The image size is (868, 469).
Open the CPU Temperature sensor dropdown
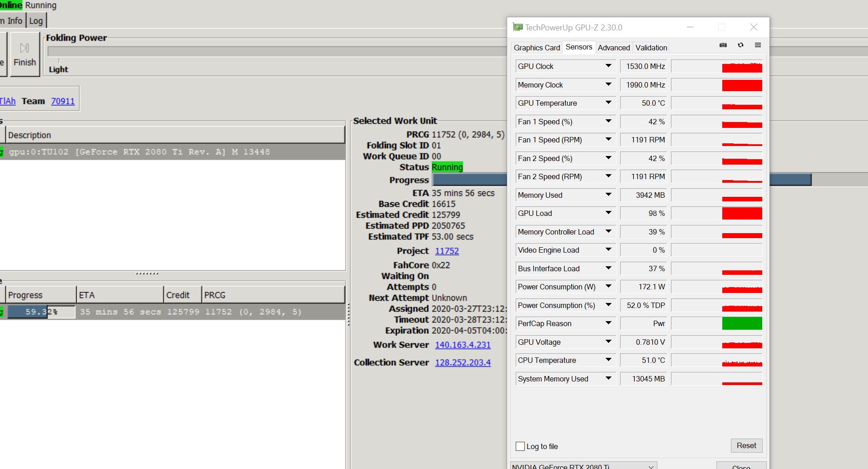click(x=608, y=360)
